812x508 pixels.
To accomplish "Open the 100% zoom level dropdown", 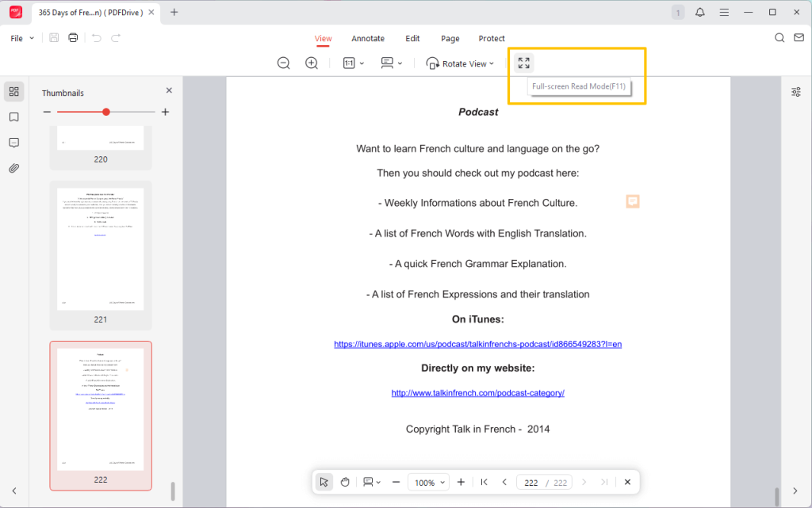I will (x=429, y=482).
